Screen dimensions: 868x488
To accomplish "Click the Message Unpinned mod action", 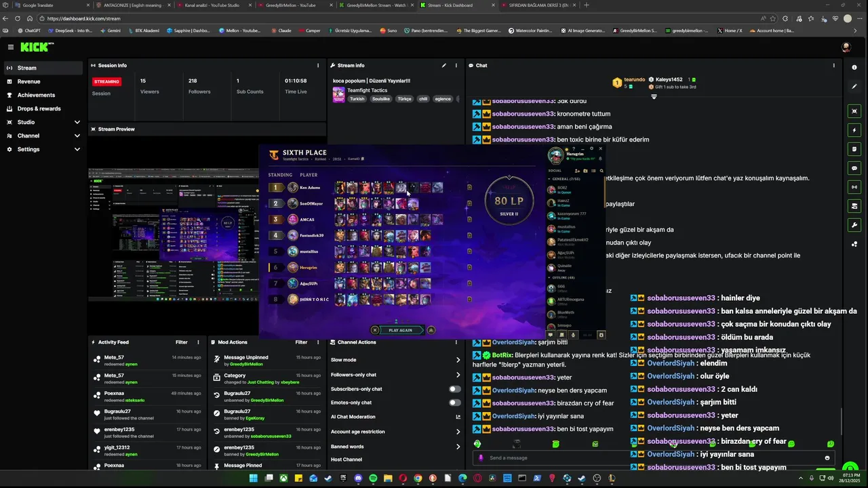I will tap(268, 361).
